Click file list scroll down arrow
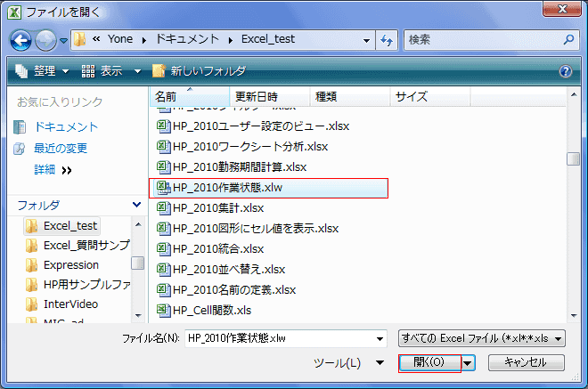The height and width of the screenshot is (389, 588). (574, 316)
